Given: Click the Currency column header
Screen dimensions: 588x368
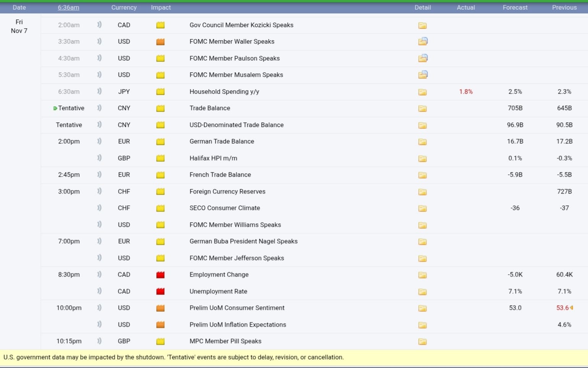Looking at the screenshot, I should pos(124,8).
